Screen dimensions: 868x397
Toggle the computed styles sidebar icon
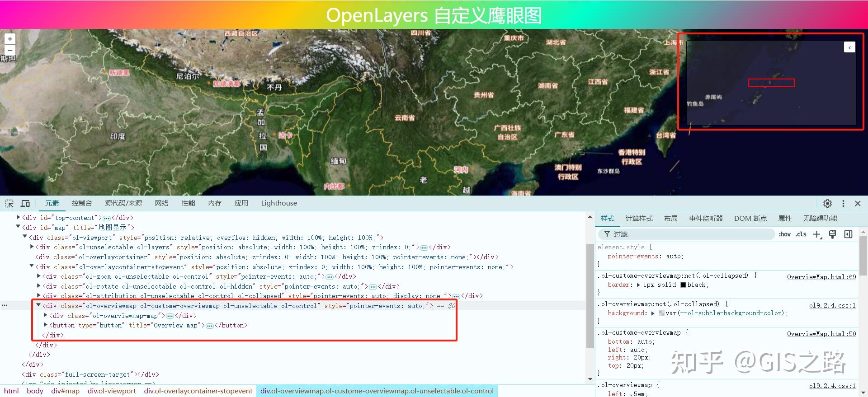tap(848, 234)
